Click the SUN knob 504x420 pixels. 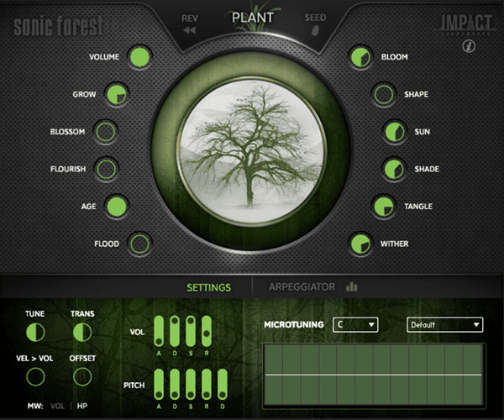tap(395, 132)
